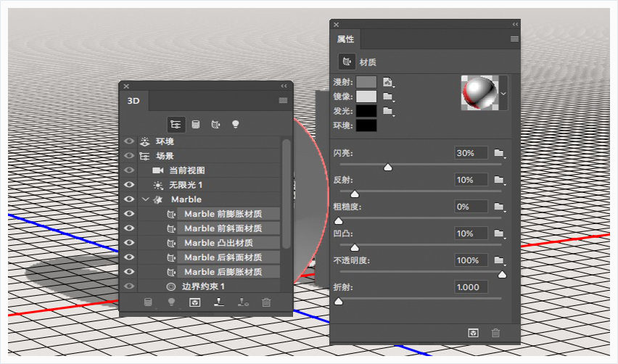Open the 闪亮 texture folder icon
Screen dimensions: 618x364
tap(499, 153)
